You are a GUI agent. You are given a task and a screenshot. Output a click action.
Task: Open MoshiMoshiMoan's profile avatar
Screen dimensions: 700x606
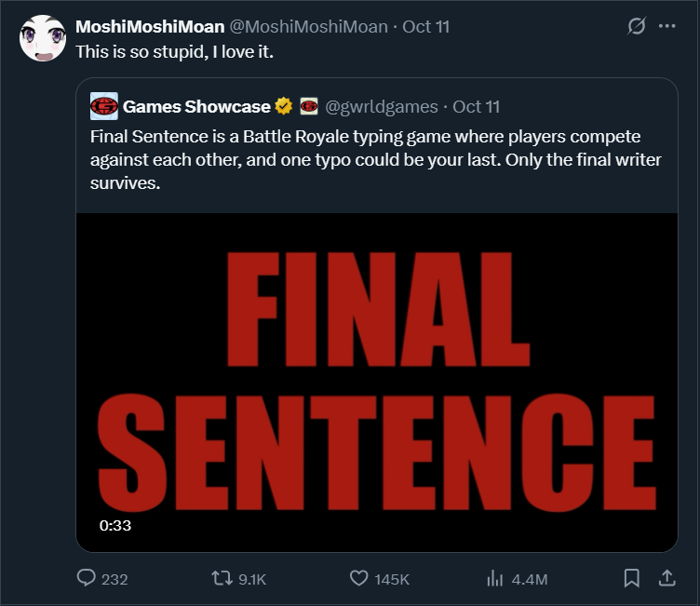(x=42, y=38)
